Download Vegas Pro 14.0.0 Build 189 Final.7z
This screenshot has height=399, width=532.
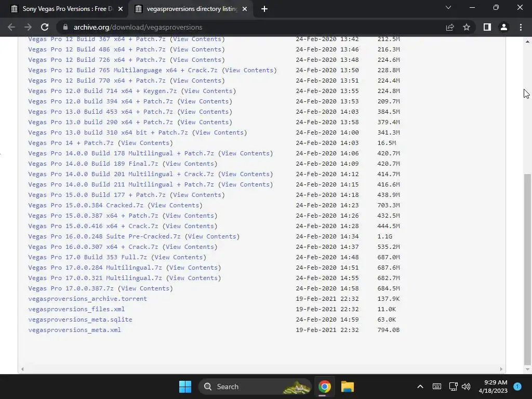pyautogui.click(x=93, y=164)
